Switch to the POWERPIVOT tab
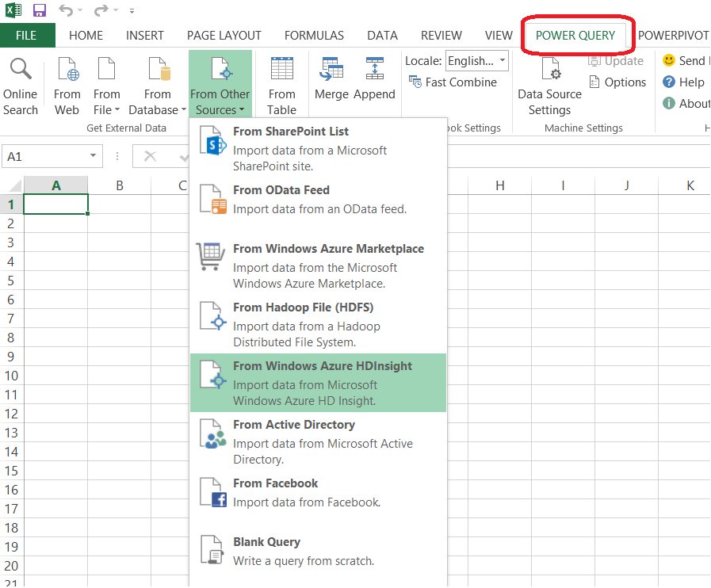Image resolution: width=711 pixels, height=588 pixels. pyautogui.click(x=673, y=35)
